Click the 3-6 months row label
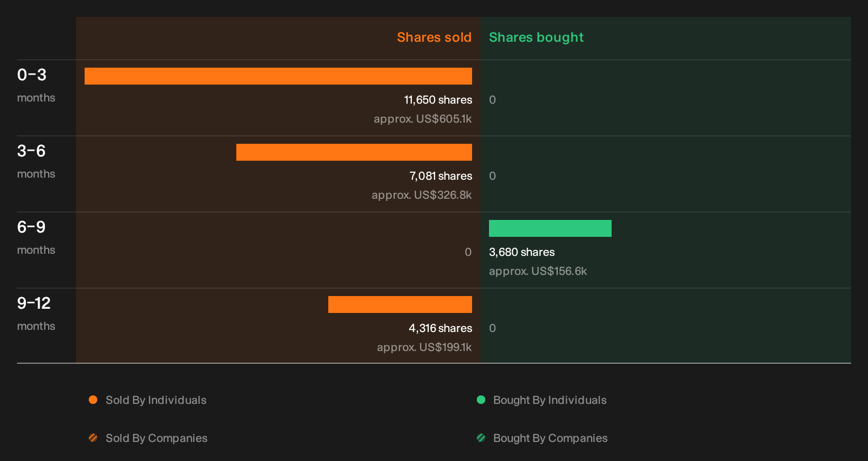 (36, 162)
